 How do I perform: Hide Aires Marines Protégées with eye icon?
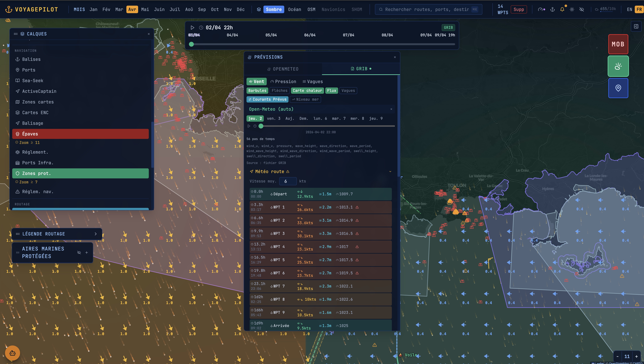pos(79,252)
